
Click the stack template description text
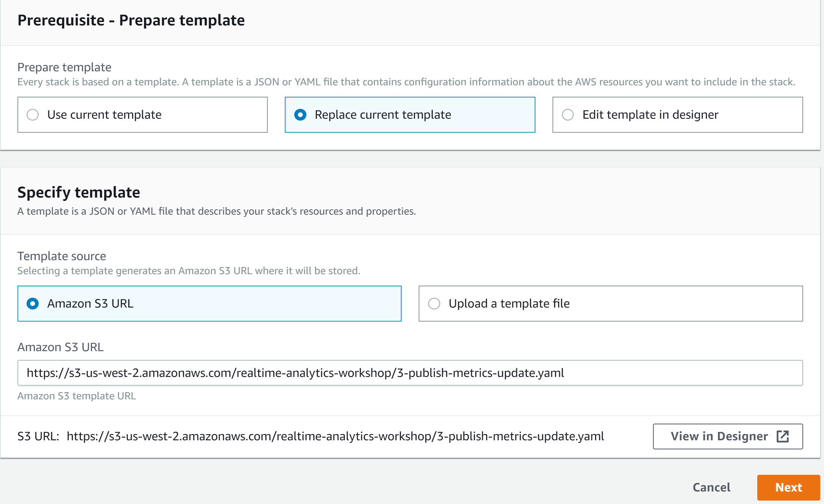coord(407,82)
